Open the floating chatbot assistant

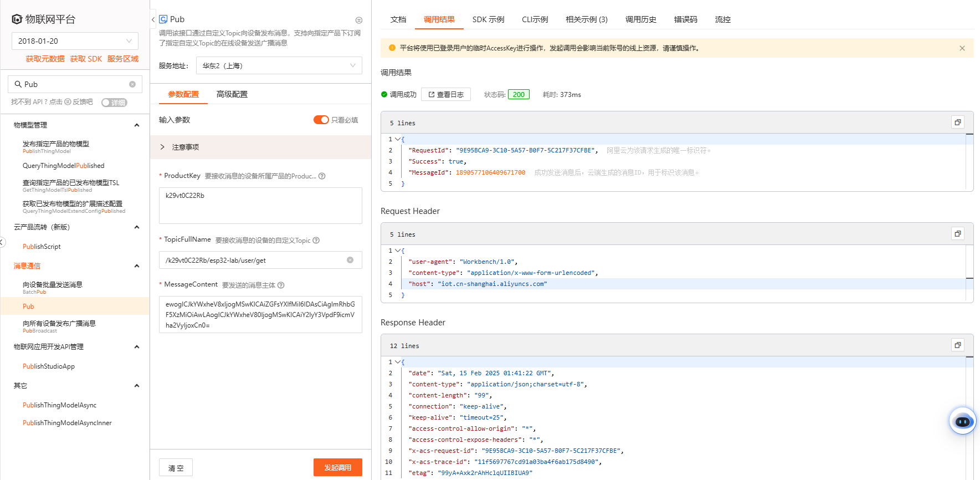962,422
